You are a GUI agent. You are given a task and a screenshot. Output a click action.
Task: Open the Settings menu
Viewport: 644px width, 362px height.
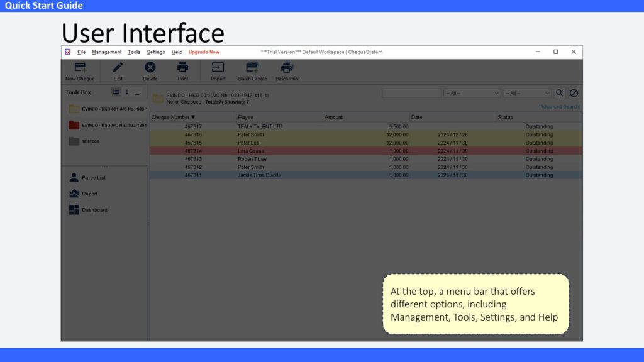click(x=156, y=52)
